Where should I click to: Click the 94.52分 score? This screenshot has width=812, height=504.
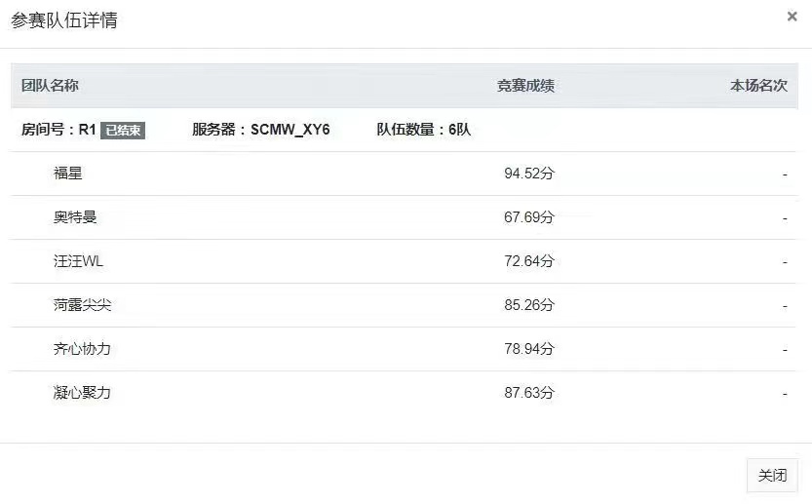(x=528, y=174)
